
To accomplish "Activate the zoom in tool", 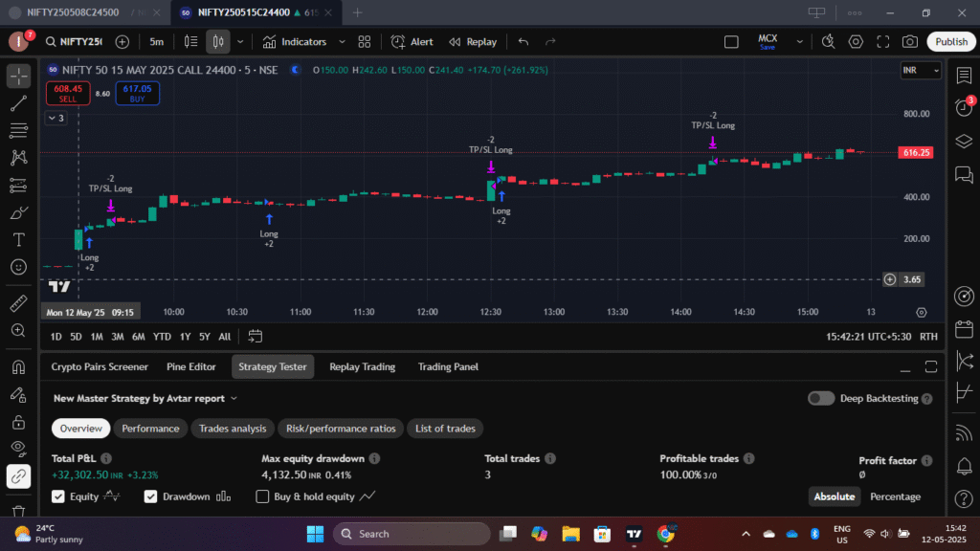I will click(19, 330).
